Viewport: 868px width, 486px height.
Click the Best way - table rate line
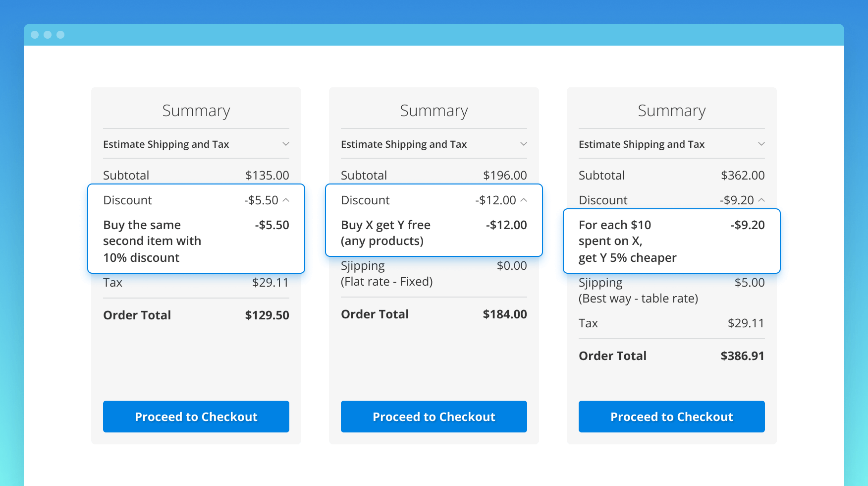[x=638, y=299]
